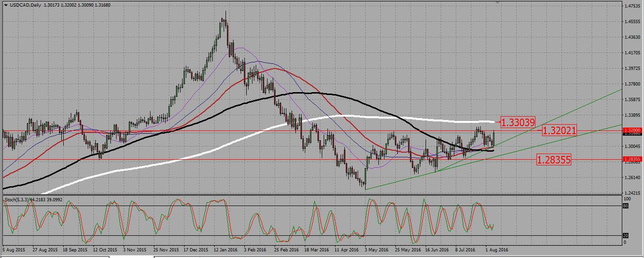This screenshot has width=644, height=258.
Task: Click the 100 level on stochastic scale
Action: (x=627, y=199)
